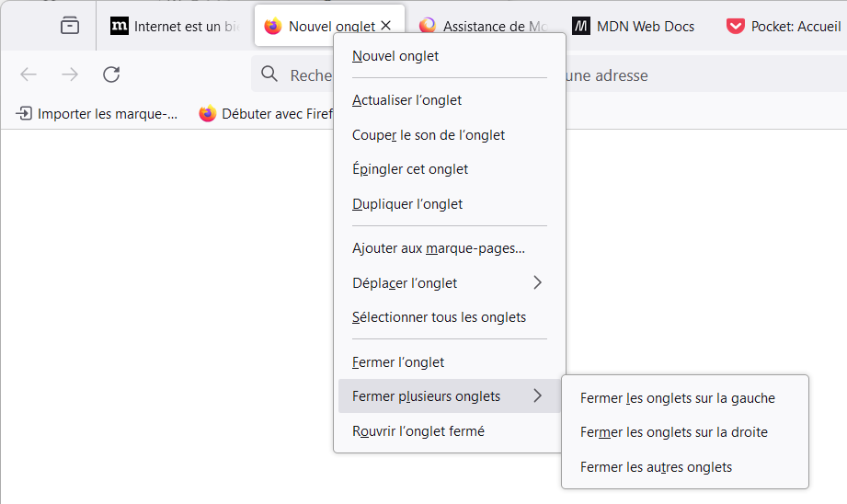Screen dimensions: 847x504
Task: Open Débuter avec Firefox bookmark
Action: click(x=266, y=113)
